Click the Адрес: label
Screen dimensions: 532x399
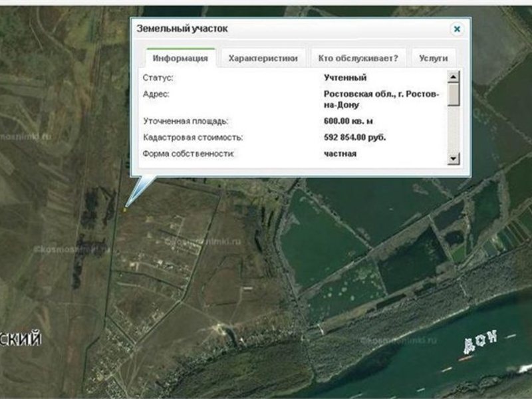pyautogui.click(x=156, y=94)
